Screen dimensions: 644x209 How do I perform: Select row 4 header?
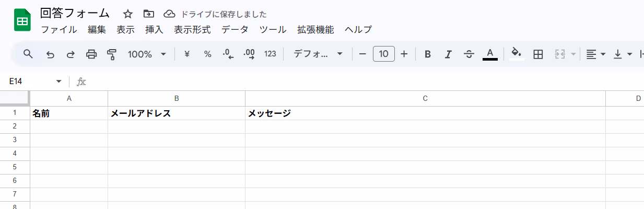coord(15,154)
